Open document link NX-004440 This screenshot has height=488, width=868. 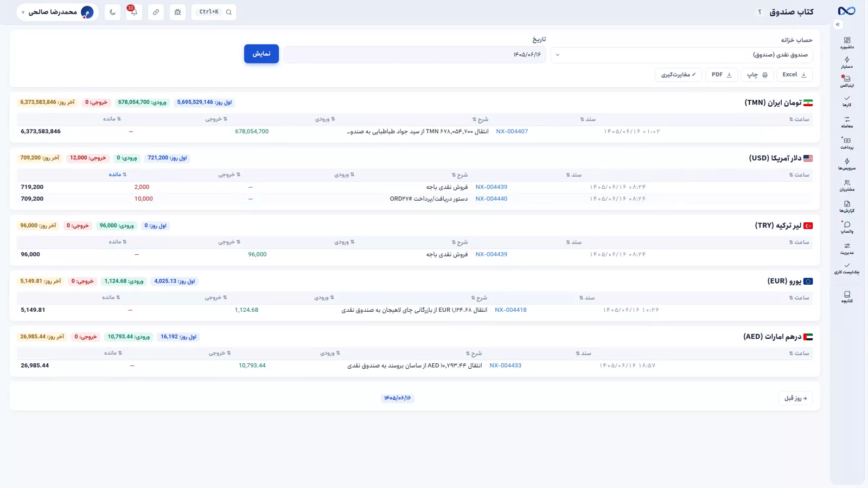pos(491,199)
